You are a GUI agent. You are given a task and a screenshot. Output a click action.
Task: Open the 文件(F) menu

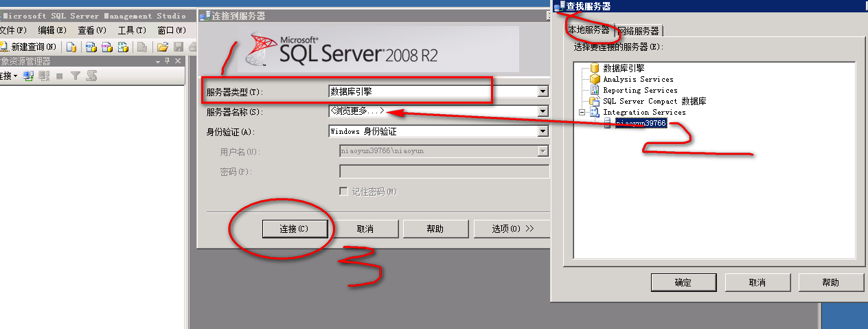(x=12, y=30)
